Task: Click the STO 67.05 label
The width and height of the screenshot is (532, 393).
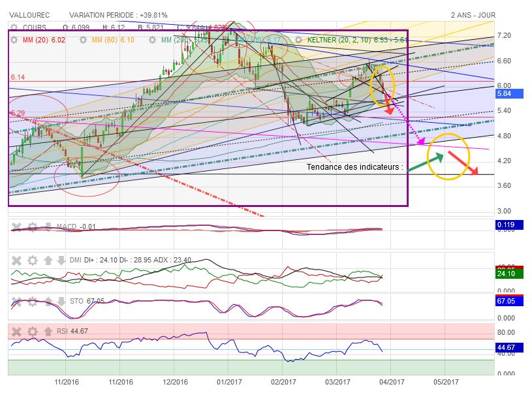Action: (87, 302)
